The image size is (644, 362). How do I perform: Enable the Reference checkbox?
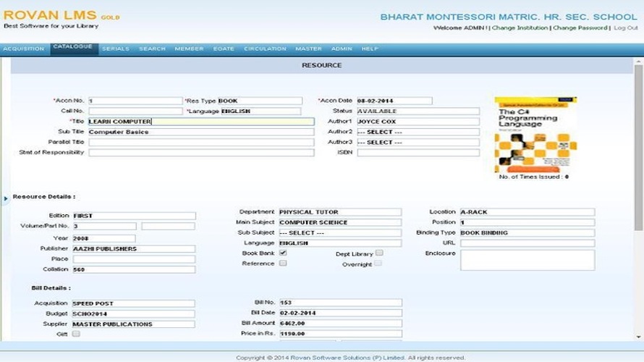click(283, 263)
